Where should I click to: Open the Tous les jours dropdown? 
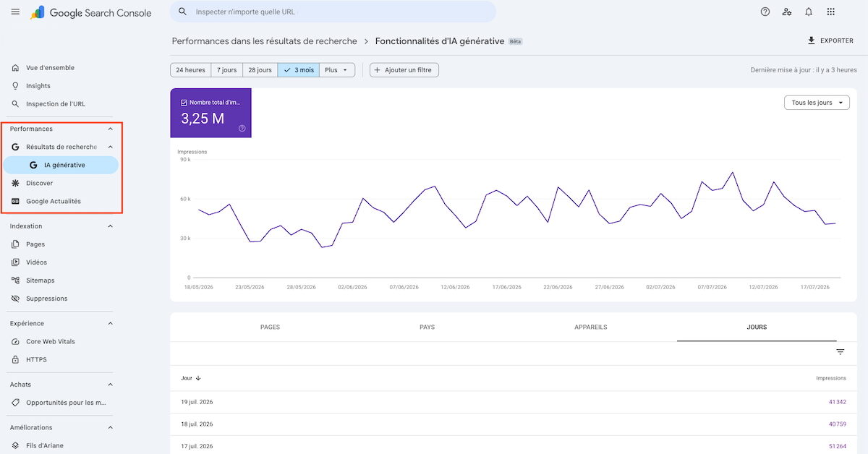tap(817, 103)
